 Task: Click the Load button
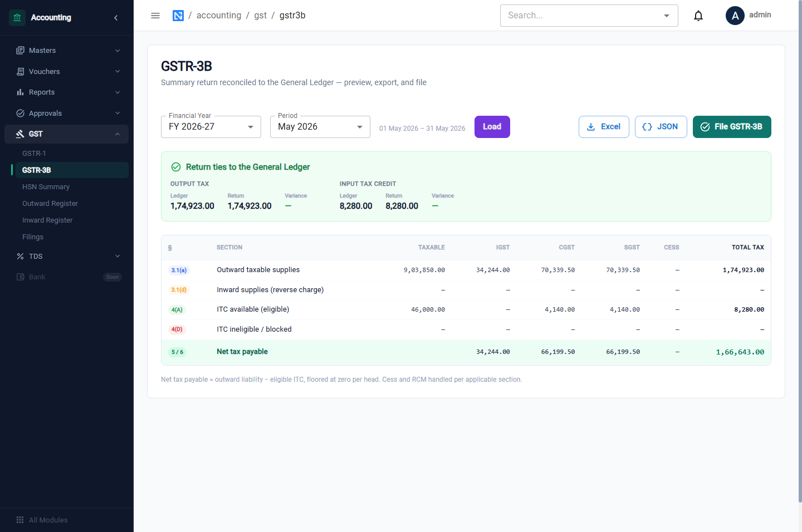(492, 127)
